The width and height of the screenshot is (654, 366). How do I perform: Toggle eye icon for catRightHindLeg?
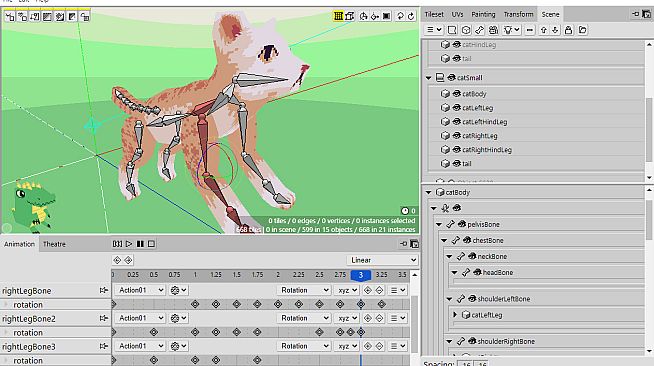click(x=457, y=150)
